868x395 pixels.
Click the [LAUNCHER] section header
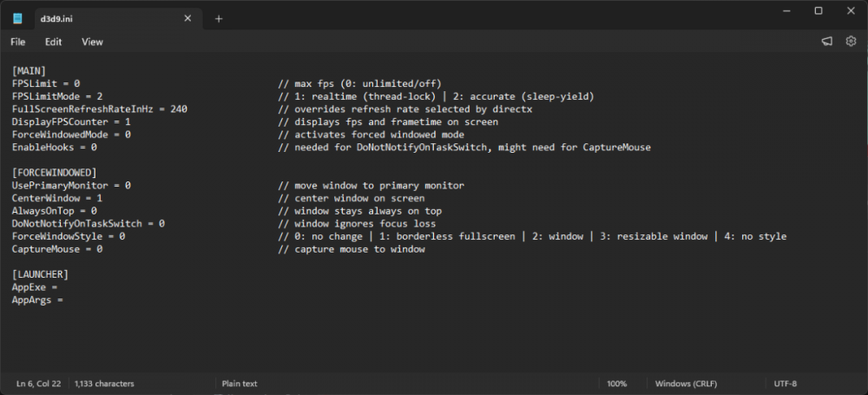tap(41, 275)
